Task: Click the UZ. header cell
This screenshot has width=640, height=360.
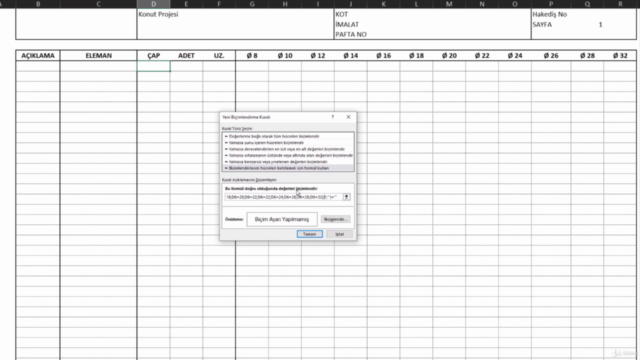Action: coord(219,56)
